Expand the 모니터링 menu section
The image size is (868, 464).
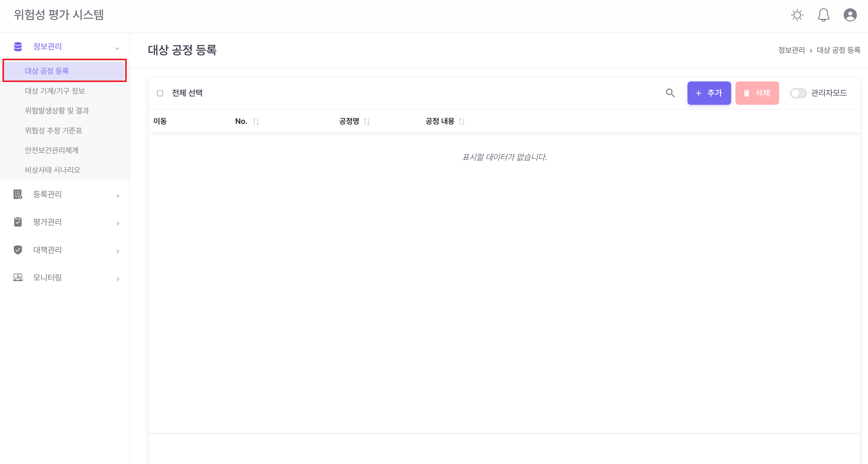click(117, 279)
